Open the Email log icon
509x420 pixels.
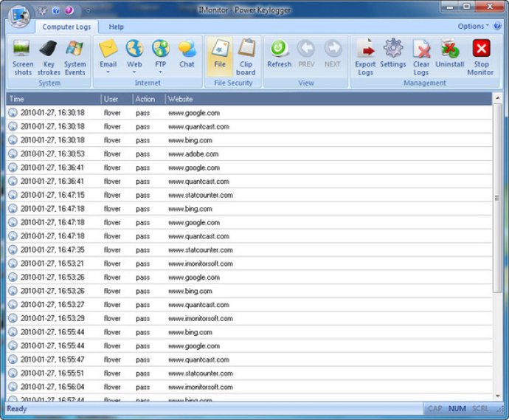point(108,49)
